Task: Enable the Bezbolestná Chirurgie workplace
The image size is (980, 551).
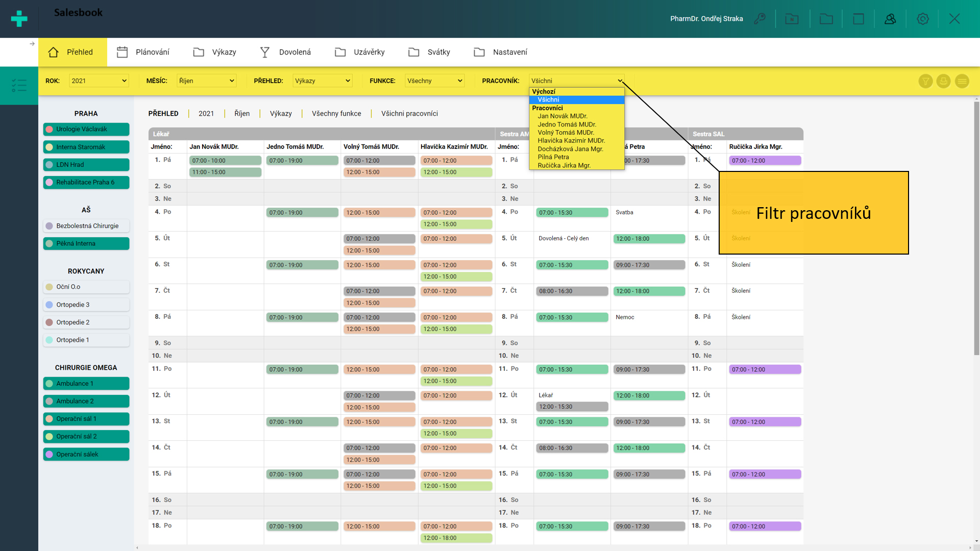Action: point(86,226)
